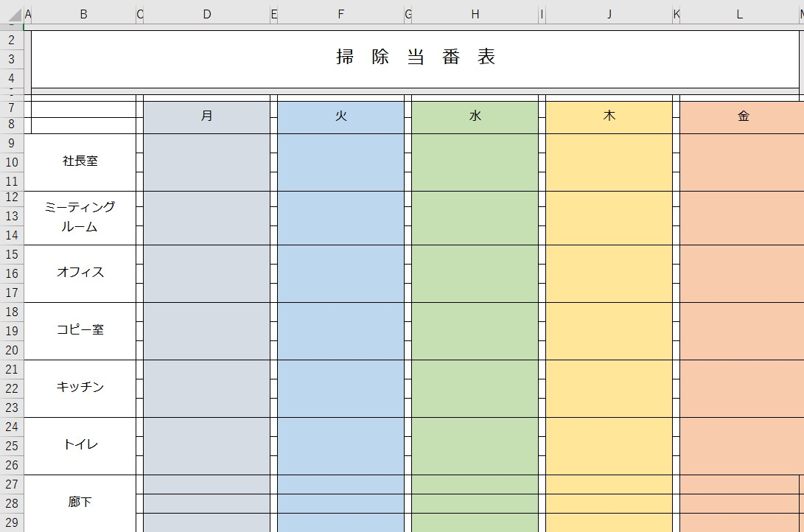Viewport: 804px width, 532px height.
Task: Select the title cell 掃除当番表
Action: tap(416, 57)
